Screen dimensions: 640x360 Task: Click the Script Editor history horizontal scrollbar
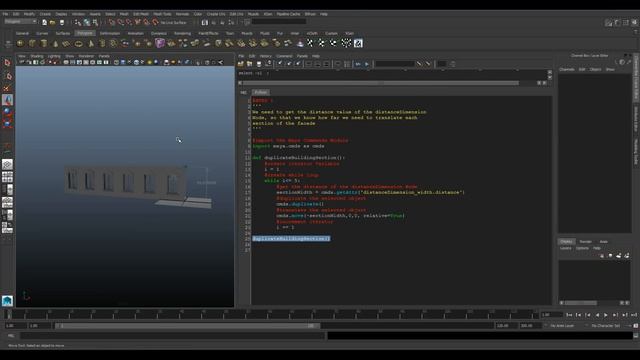click(380, 83)
